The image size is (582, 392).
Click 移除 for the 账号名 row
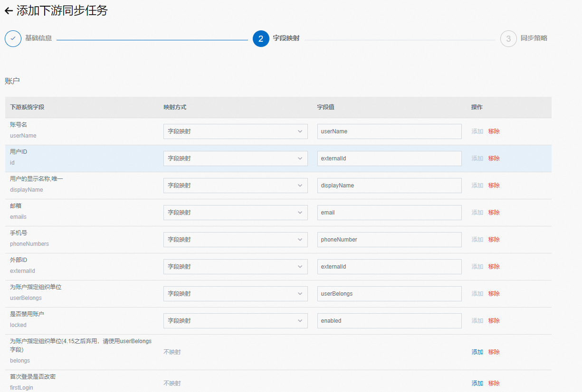(494, 131)
